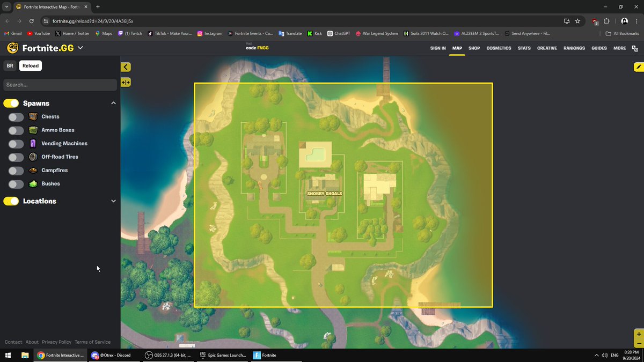Click the Vending Machines icon
The image size is (644, 362).
(x=33, y=143)
